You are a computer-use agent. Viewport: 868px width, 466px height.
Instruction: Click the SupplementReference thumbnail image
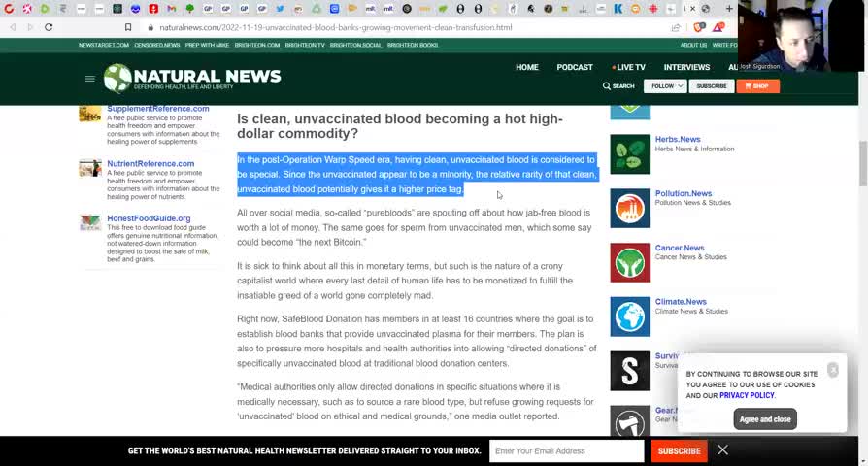[89, 114]
